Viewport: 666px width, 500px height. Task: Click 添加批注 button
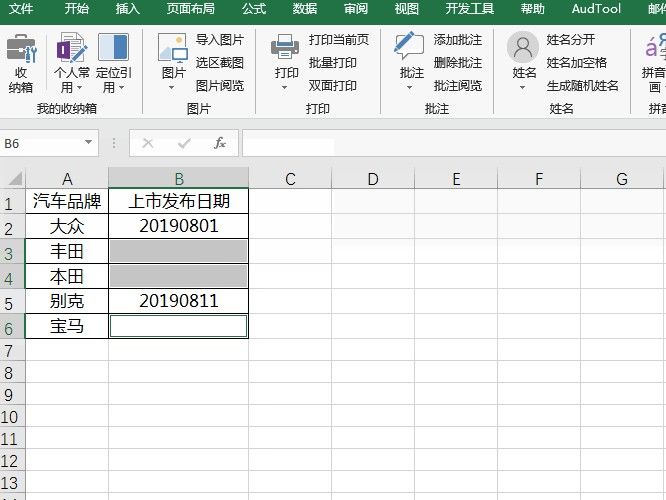[458, 40]
